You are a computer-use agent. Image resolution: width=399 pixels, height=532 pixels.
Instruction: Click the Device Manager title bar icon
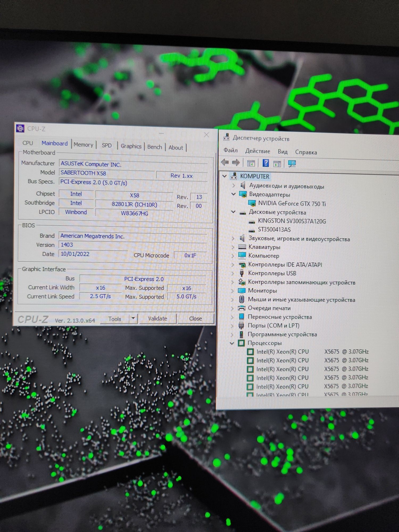226,137
